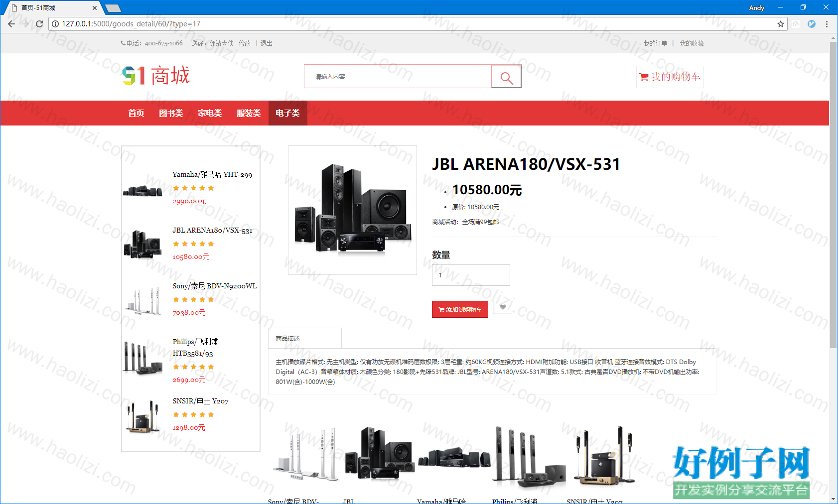The width and height of the screenshot is (838, 504).
Task: Click the Philips/飞利浦 HTB3581/93 title link
Action: pos(195,348)
